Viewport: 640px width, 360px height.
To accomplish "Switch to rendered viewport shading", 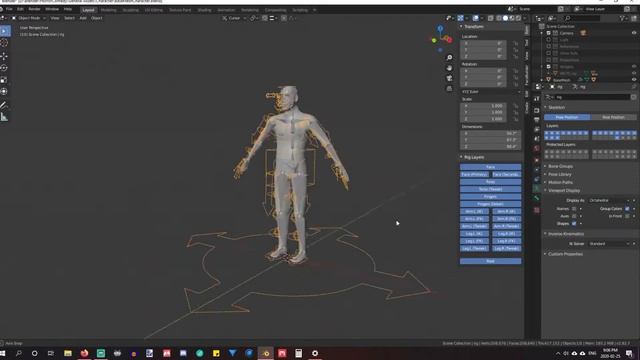I will coord(518,18).
